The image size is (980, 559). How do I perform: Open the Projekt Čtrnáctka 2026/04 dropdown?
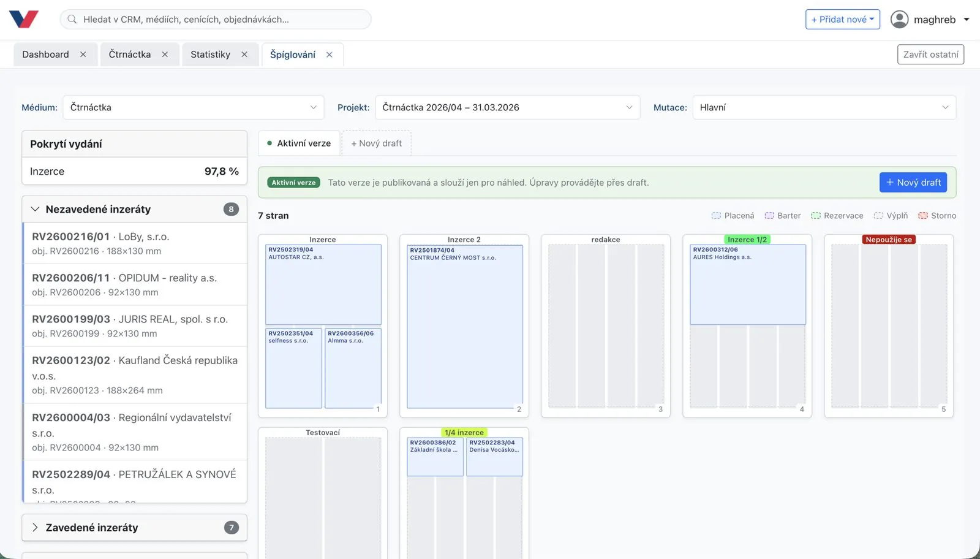point(507,107)
